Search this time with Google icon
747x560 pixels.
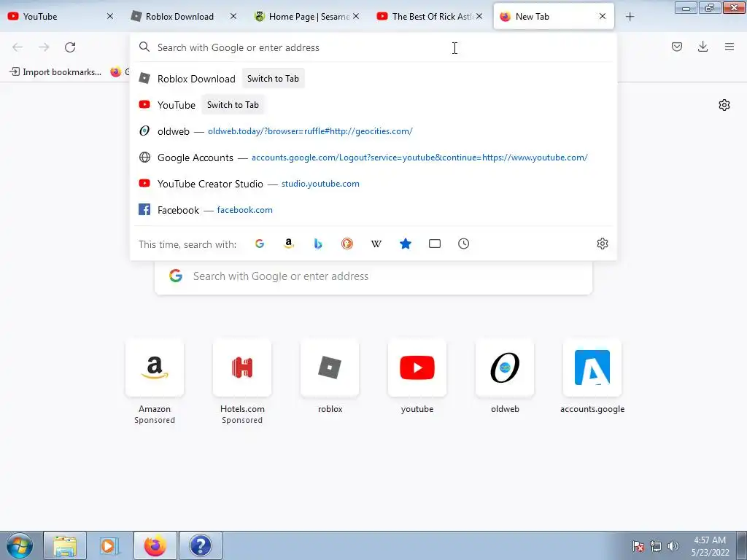click(x=260, y=244)
